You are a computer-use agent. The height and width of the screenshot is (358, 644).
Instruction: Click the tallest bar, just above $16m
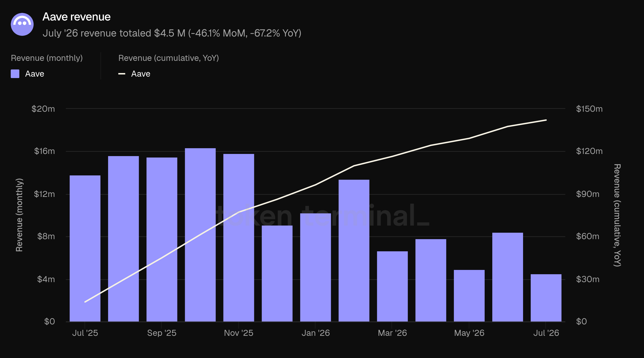[200, 235]
